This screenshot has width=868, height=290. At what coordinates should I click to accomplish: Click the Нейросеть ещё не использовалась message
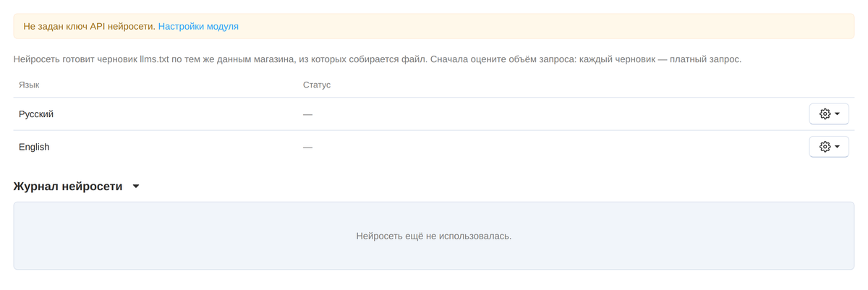(x=434, y=236)
